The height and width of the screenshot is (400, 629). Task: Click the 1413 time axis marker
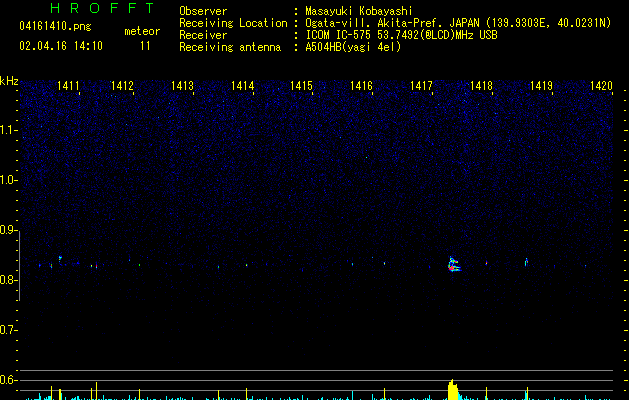tap(183, 85)
